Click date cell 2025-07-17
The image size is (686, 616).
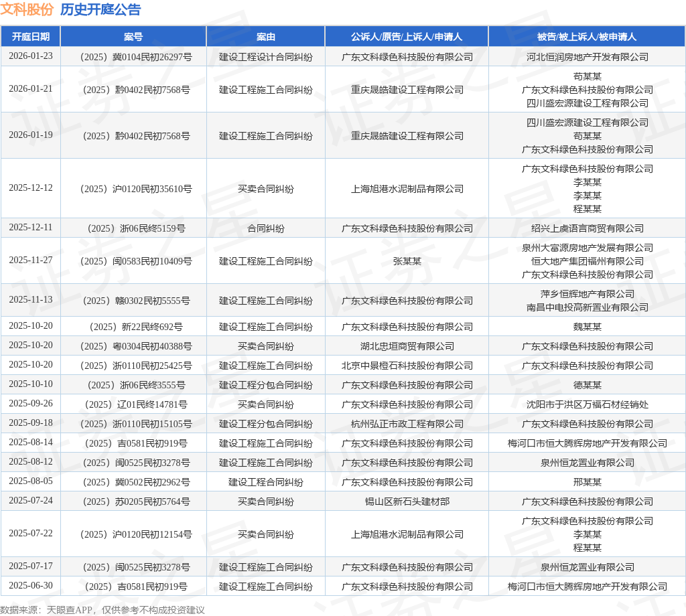[31, 566]
